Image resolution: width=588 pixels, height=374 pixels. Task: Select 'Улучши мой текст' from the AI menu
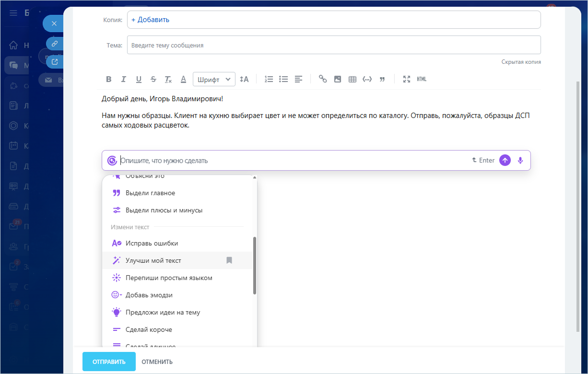153,260
